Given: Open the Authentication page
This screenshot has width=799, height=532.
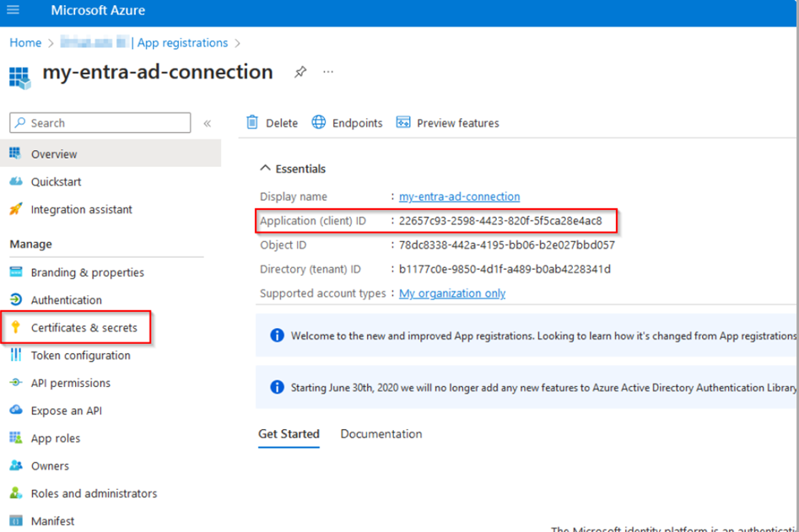Looking at the screenshot, I should 111,300.
